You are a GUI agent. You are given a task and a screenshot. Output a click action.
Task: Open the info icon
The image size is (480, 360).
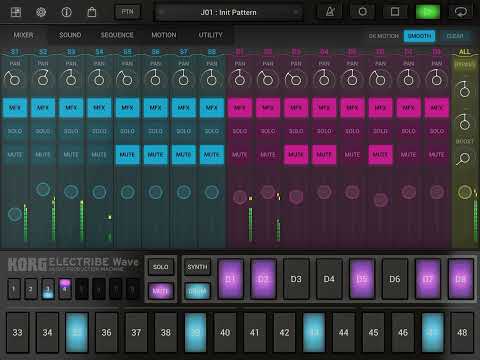click(x=66, y=12)
